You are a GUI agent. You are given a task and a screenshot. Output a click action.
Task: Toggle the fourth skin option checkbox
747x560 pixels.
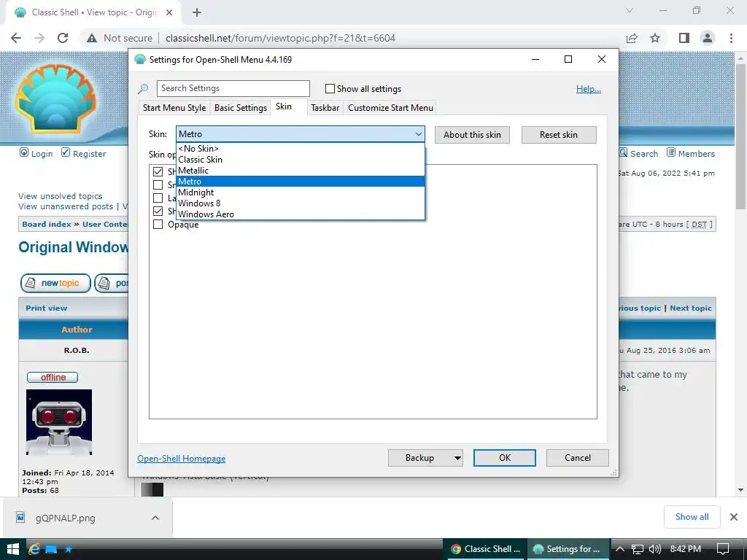tap(158, 211)
